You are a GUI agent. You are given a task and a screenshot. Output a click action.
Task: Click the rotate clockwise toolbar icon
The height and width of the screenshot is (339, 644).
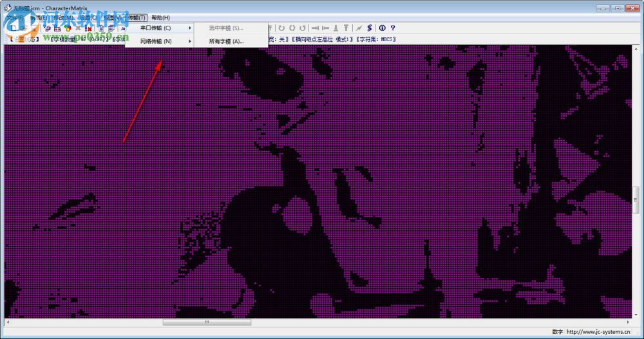(x=281, y=28)
